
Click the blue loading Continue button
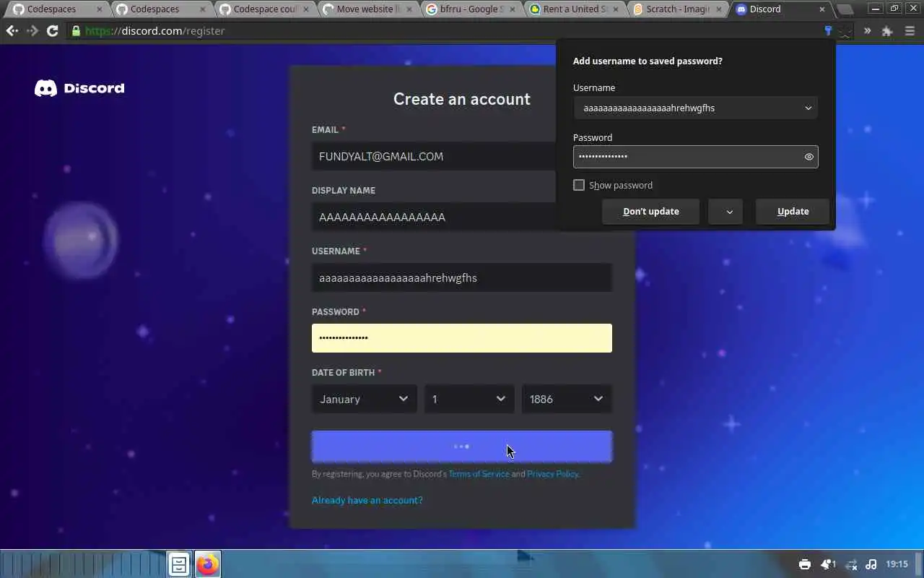click(462, 447)
